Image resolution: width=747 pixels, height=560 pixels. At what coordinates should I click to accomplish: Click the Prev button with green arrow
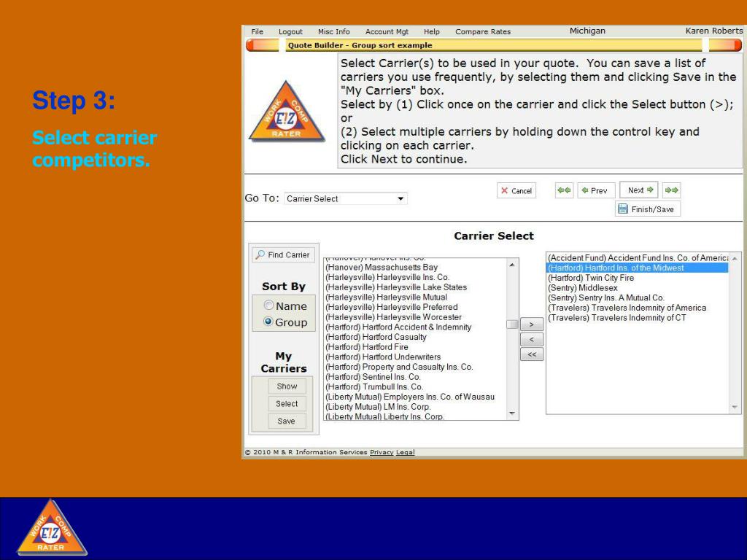pyautogui.click(x=596, y=190)
